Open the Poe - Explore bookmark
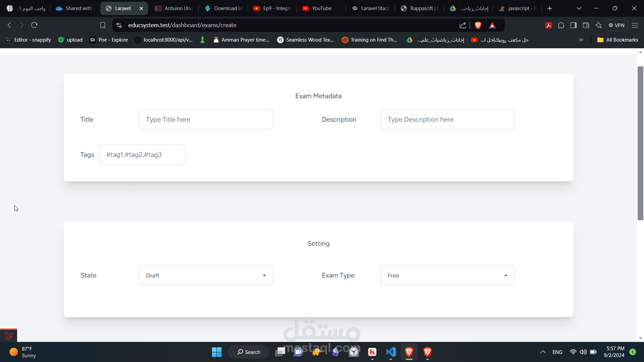 point(109,40)
